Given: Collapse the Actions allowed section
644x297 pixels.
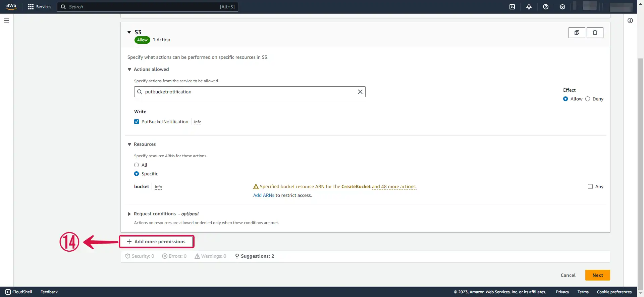Looking at the screenshot, I should click(129, 70).
